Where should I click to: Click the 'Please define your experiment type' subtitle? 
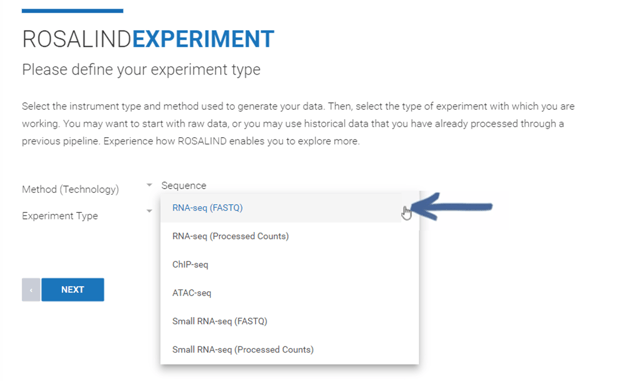[141, 70]
